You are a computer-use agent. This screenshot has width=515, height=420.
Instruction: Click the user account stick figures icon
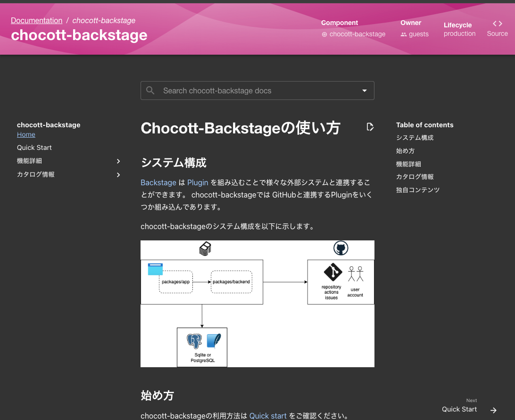[x=356, y=274]
